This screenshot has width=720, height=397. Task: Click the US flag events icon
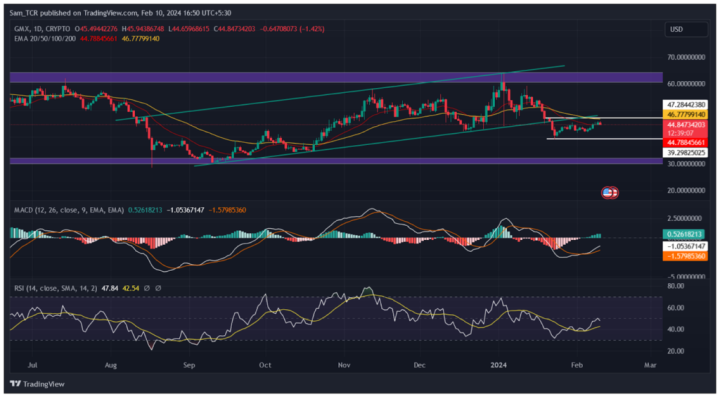pos(610,192)
